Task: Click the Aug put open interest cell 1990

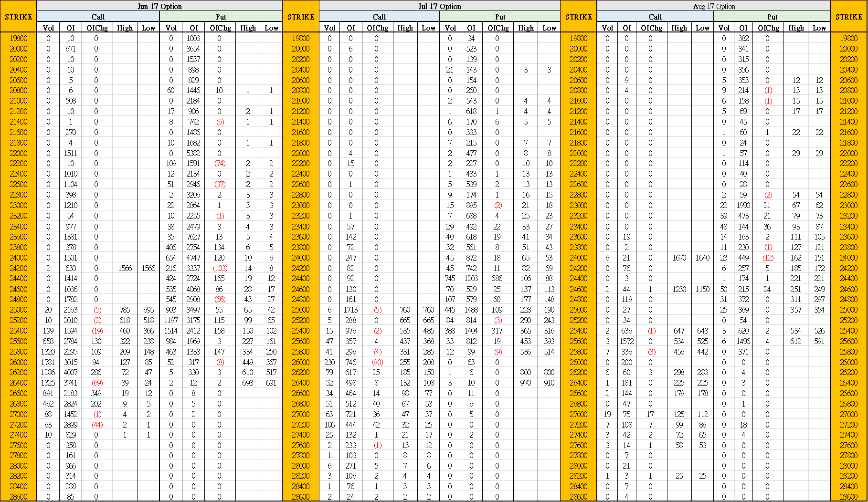Action: 743,205
